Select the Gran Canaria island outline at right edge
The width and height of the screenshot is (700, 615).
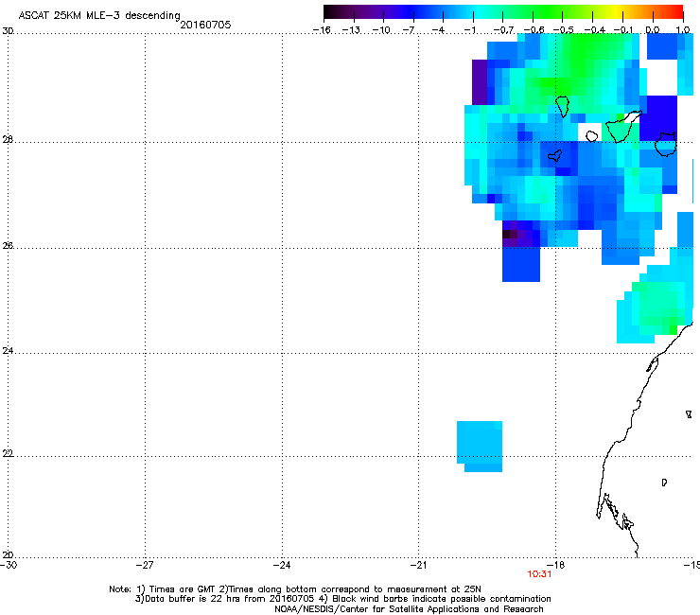666,144
